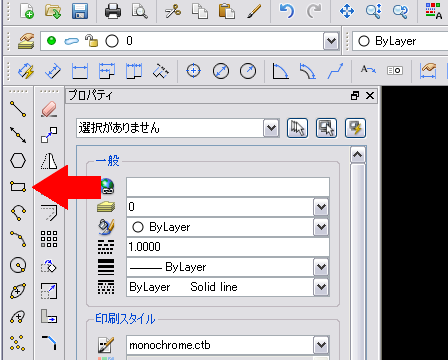Select the radius dimension tool
Viewport: 448px width, 360px height.
[248, 71]
